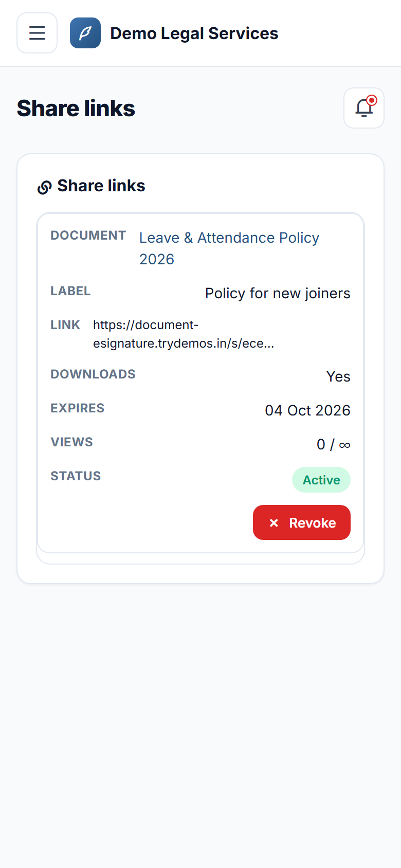Open notifications bell

(364, 108)
